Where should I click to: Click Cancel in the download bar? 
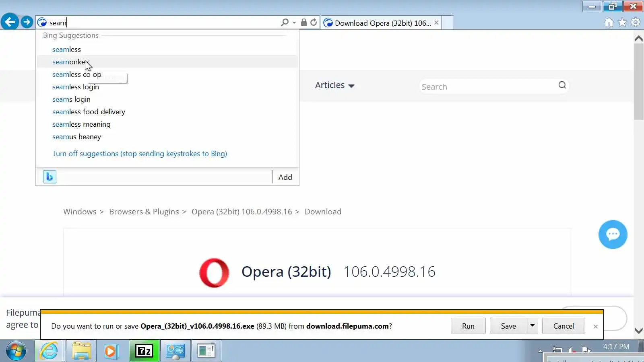(x=563, y=326)
